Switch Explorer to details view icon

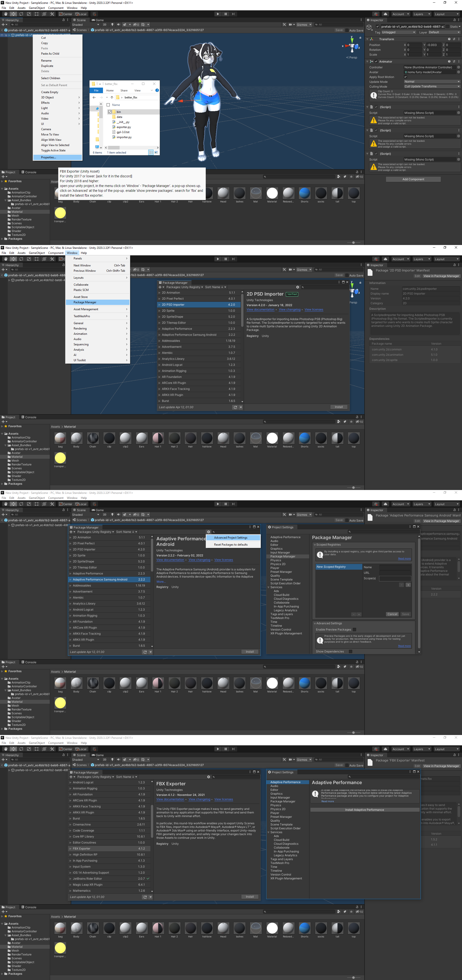coord(151,153)
